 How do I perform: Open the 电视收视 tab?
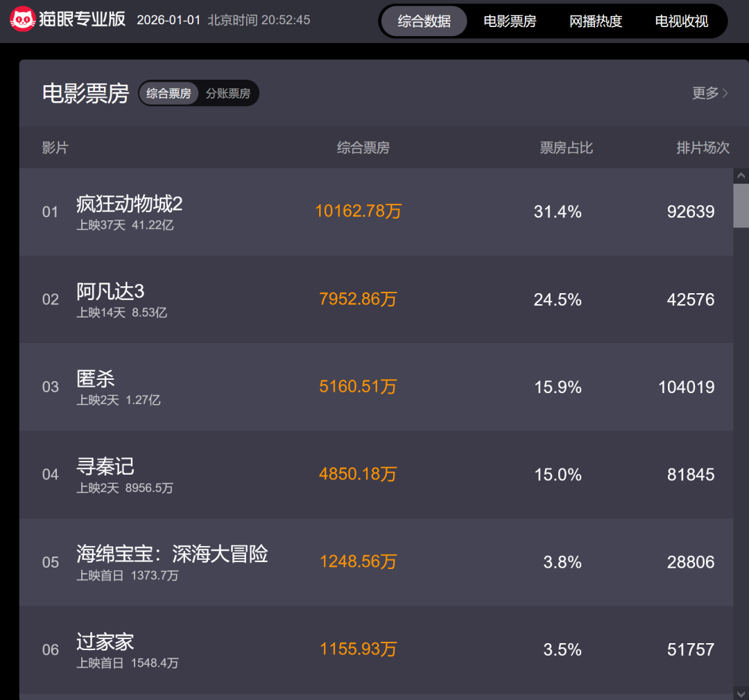680,21
